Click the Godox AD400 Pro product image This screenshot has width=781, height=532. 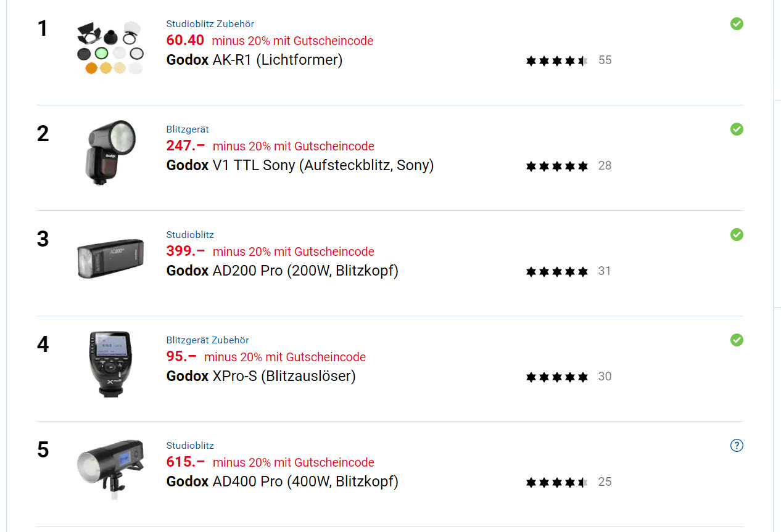[x=110, y=469]
